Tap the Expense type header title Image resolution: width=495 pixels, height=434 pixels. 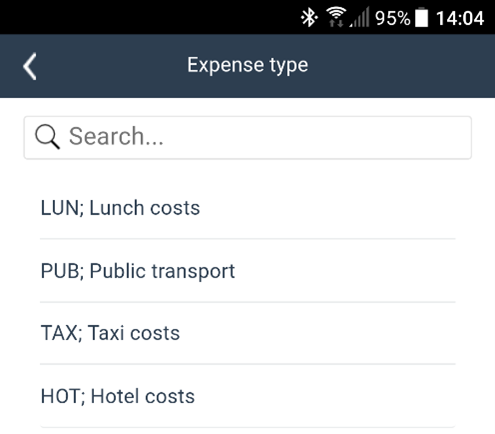pyautogui.click(x=248, y=65)
